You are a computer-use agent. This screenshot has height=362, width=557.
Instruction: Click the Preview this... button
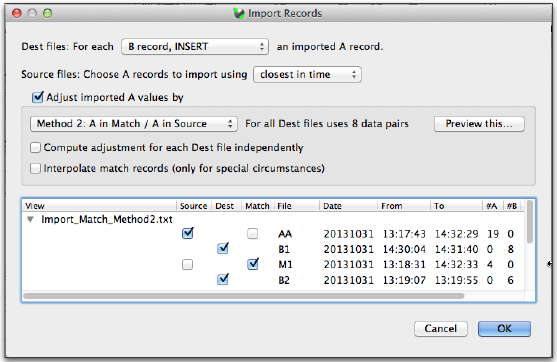coord(479,124)
